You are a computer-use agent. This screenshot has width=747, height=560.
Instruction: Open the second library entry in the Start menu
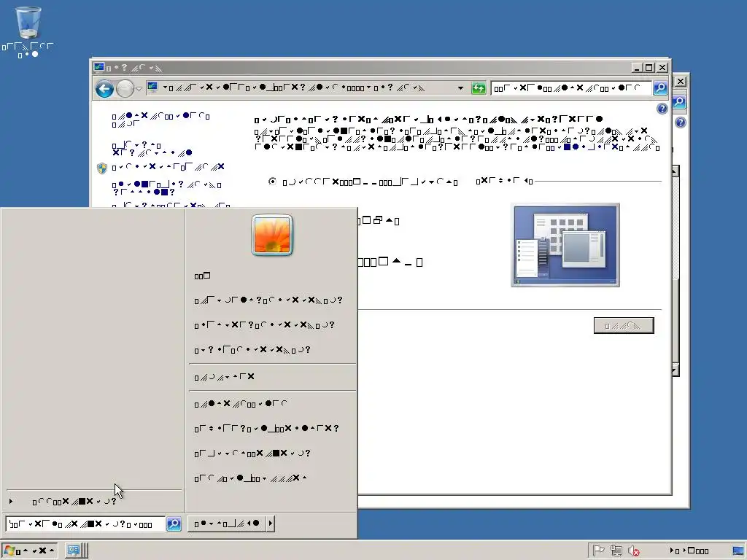point(264,325)
